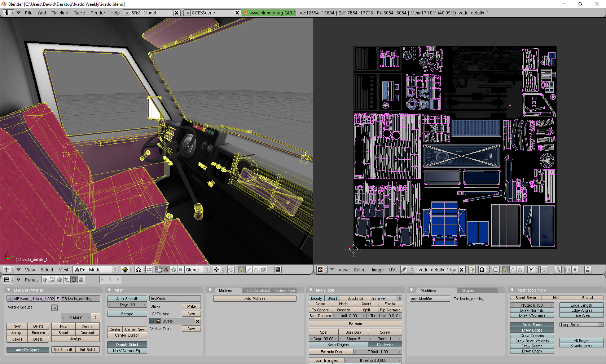Open the Edit Mode dropdown

point(96,270)
